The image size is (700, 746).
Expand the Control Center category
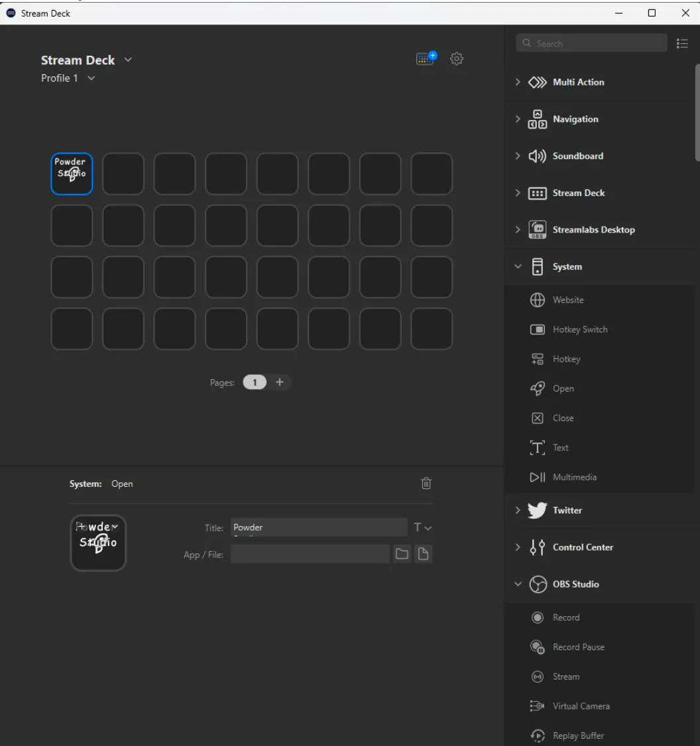pyautogui.click(x=518, y=548)
